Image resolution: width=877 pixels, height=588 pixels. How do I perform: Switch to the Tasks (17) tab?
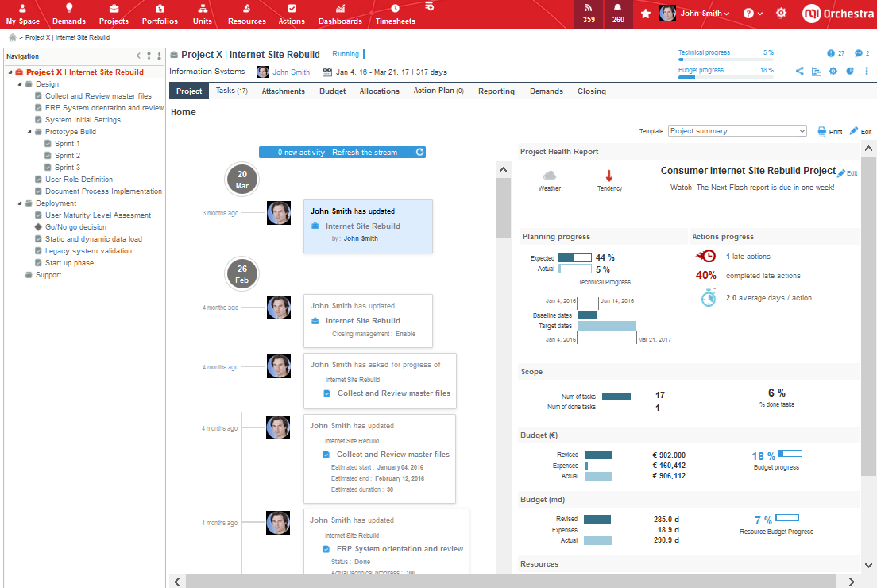coord(231,91)
